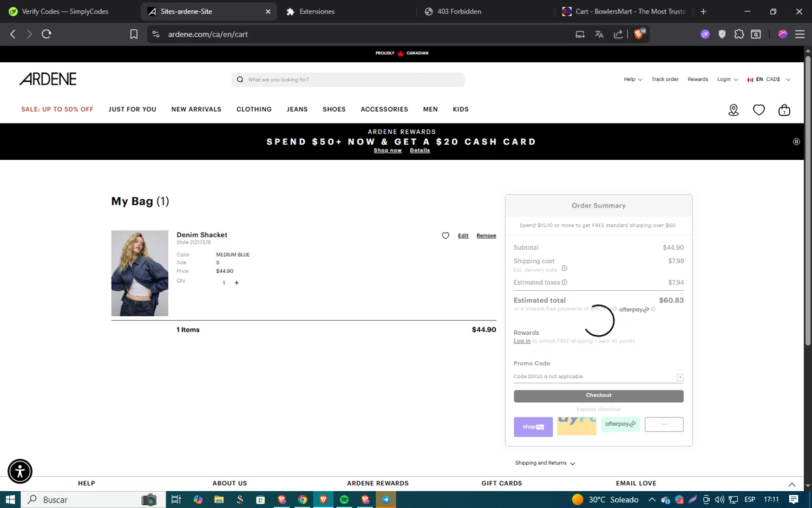The height and width of the screenshot is (508, 812).
Task: Click the Denim Shacket product thumbnail
Action: click(x=140, y=273)
